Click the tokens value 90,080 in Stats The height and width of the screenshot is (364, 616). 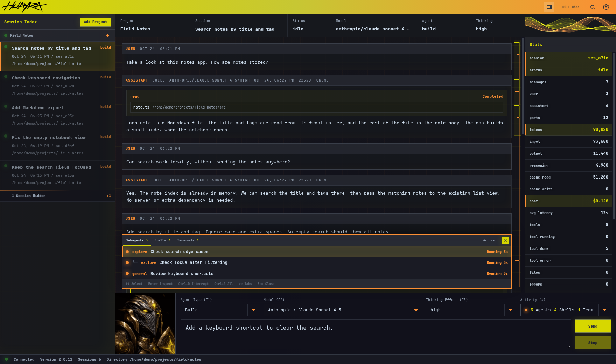pos(600,130)
